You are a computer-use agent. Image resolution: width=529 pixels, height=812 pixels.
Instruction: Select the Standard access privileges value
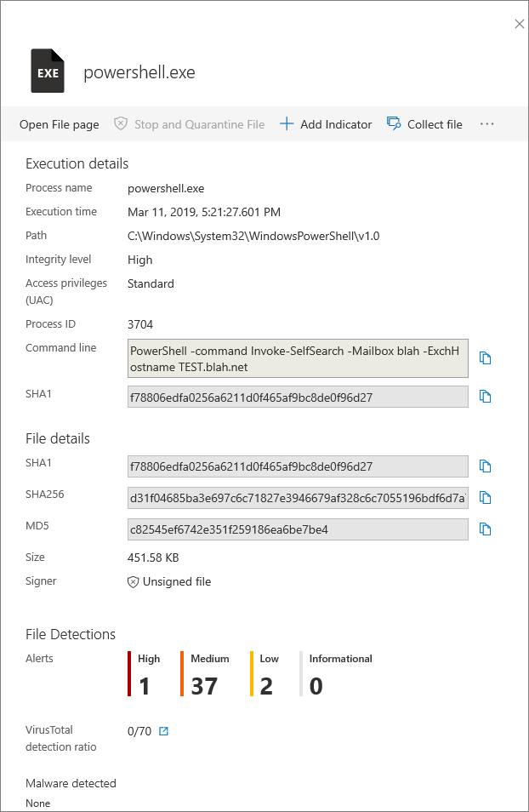tap(151, 283)
